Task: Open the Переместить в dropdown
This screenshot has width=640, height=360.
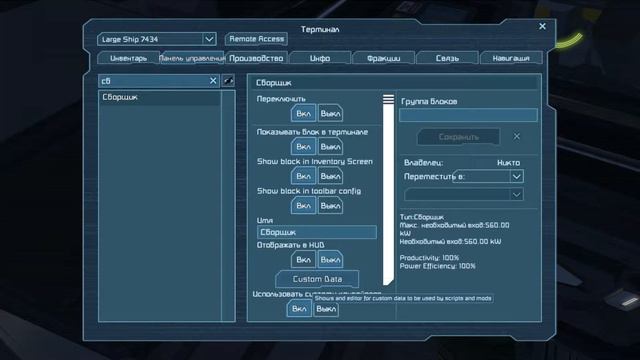Action: pos(488,176)
